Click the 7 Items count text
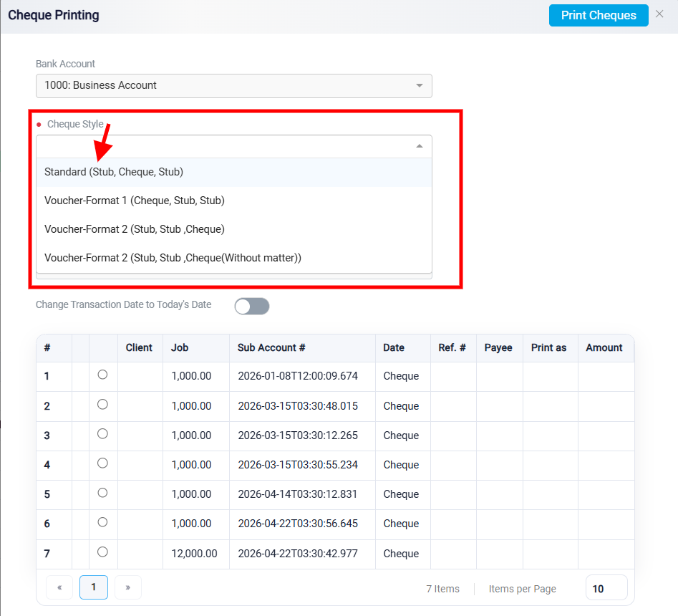This screenshot has width=678, height=616. [442, 589]
